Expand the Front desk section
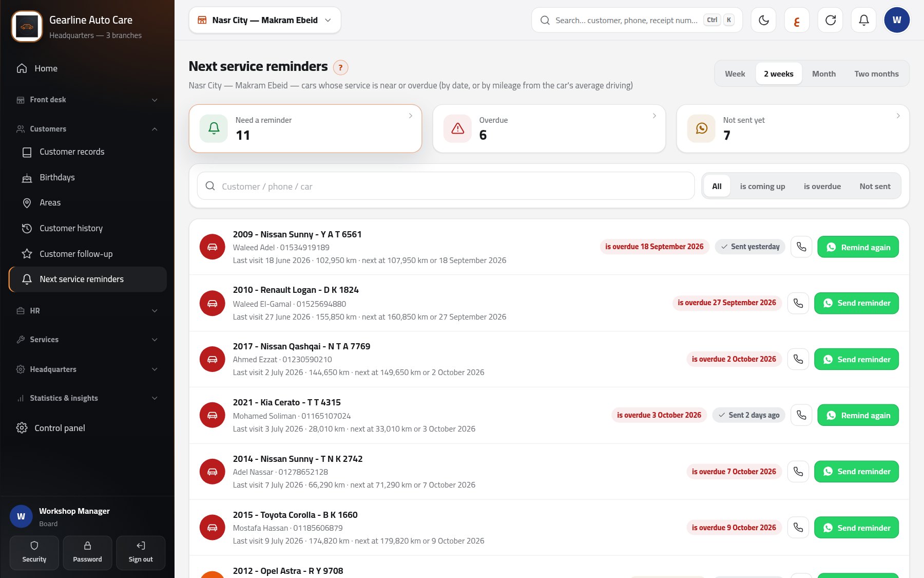 tap(87, 100)
